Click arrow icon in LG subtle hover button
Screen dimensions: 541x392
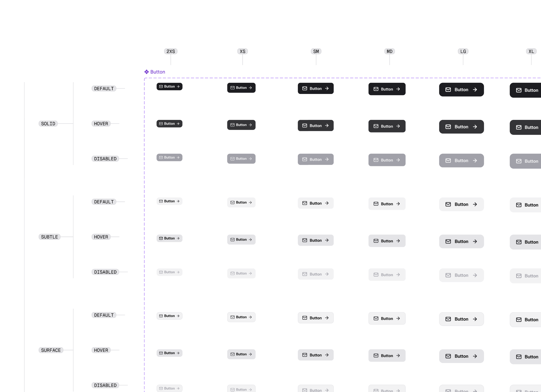pos(475,241)
